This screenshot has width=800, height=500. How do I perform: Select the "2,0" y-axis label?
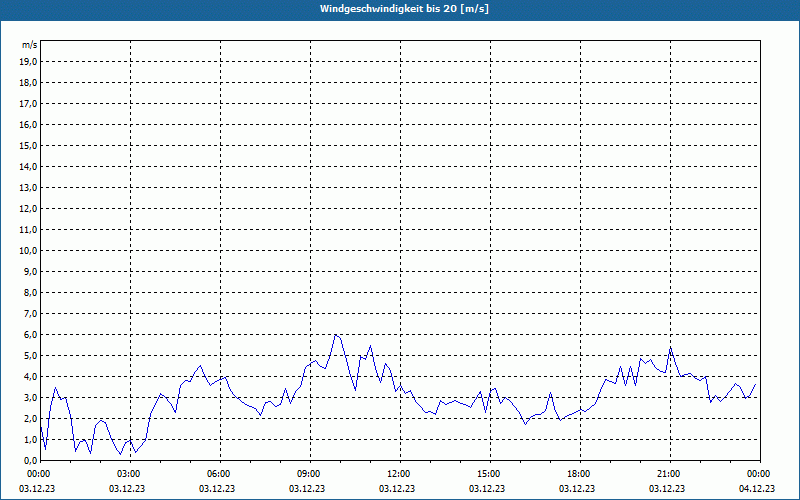pyautogui.click(x=30, y=418)
